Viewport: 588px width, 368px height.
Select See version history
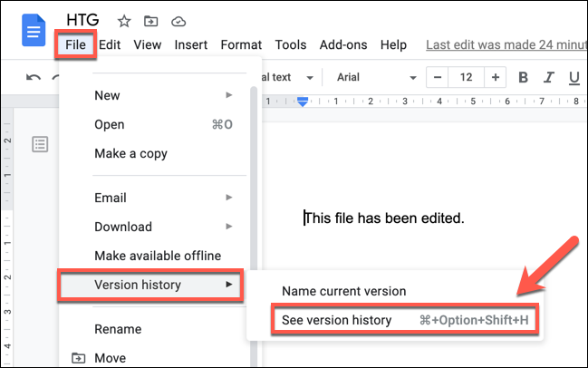point(336,320)
